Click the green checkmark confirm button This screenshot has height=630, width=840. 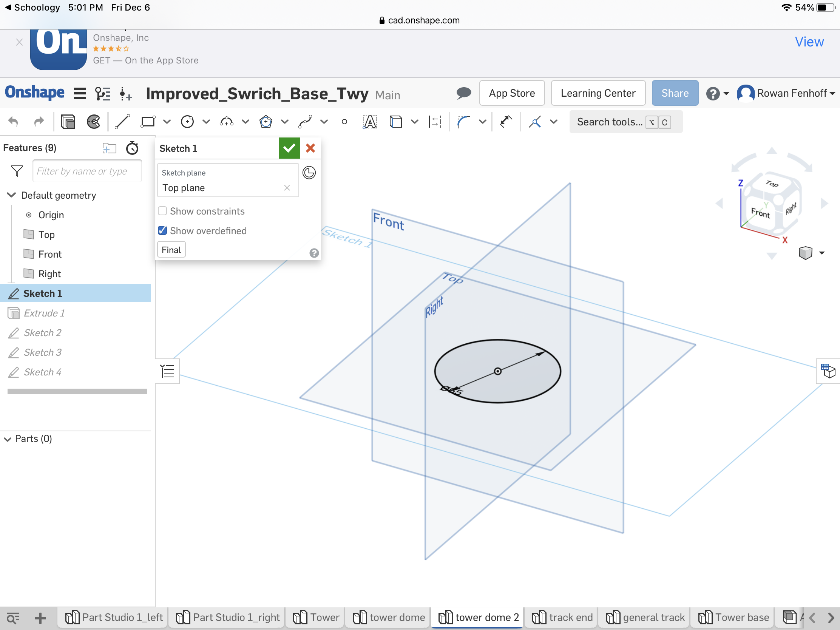pos(289,148)
